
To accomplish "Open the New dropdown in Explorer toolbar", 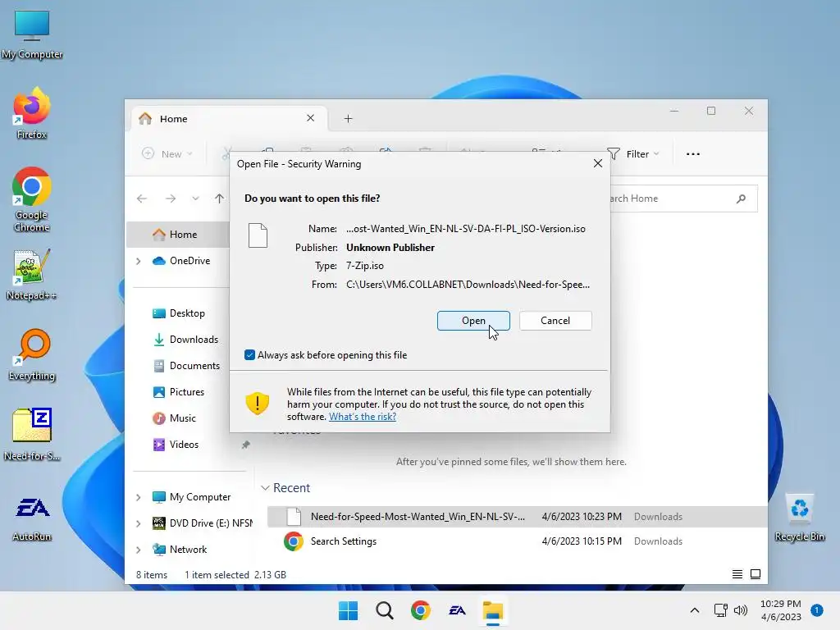I will tap(167, 153).
